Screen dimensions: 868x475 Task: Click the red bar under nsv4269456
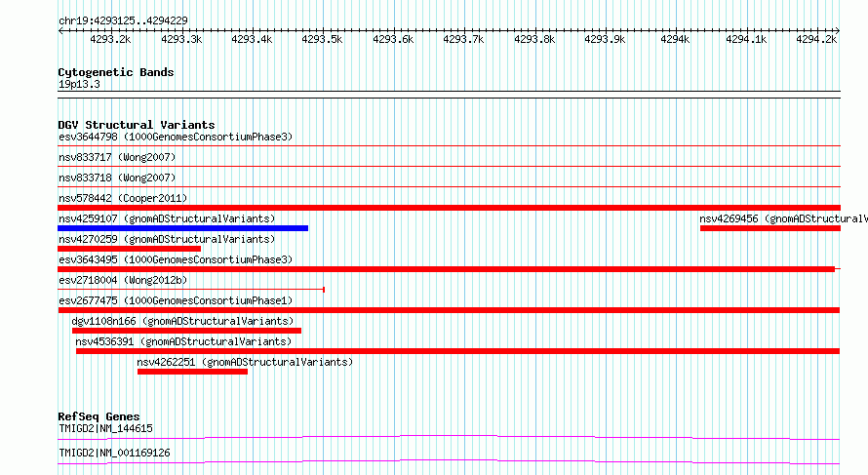pyautogui.click(x=770, y=228)
